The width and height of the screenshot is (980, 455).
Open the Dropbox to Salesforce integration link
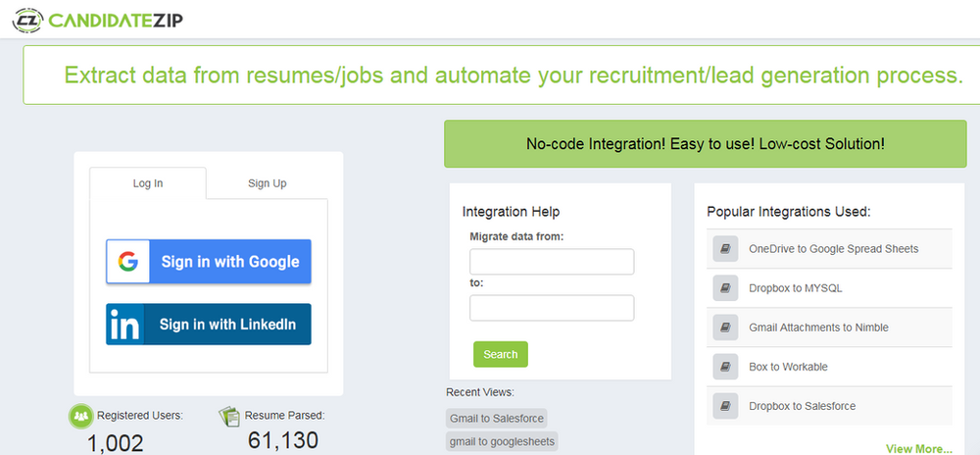(x=802, y=406)
